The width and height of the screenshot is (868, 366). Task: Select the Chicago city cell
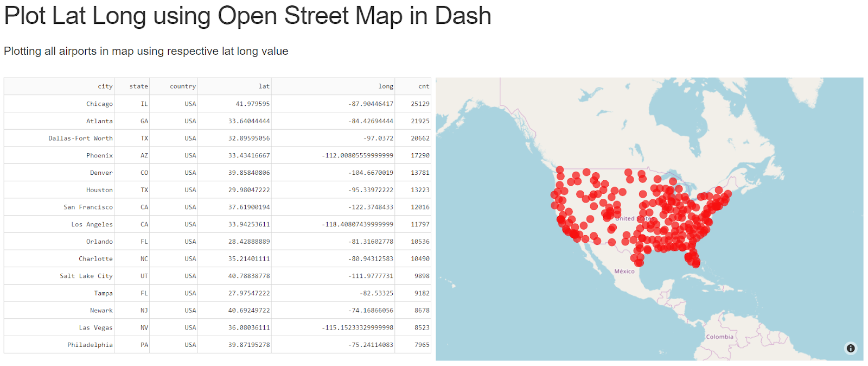(59, 104)
